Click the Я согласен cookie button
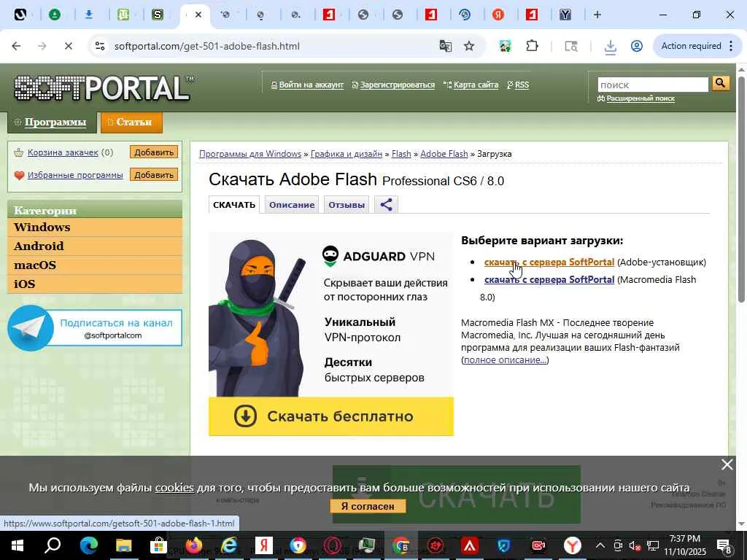Screen dimensions: 747x560 click(368, 506)
